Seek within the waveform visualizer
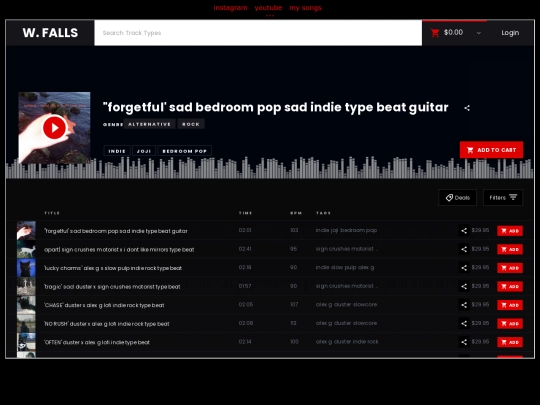The width and height of the screenshot is (540, 405). pos(270,168)
